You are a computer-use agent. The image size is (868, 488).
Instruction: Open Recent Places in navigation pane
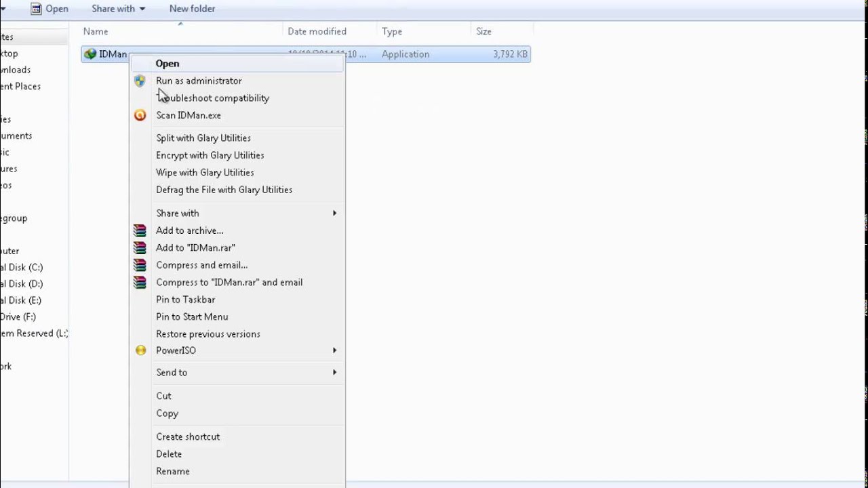(x=20, y=86)
